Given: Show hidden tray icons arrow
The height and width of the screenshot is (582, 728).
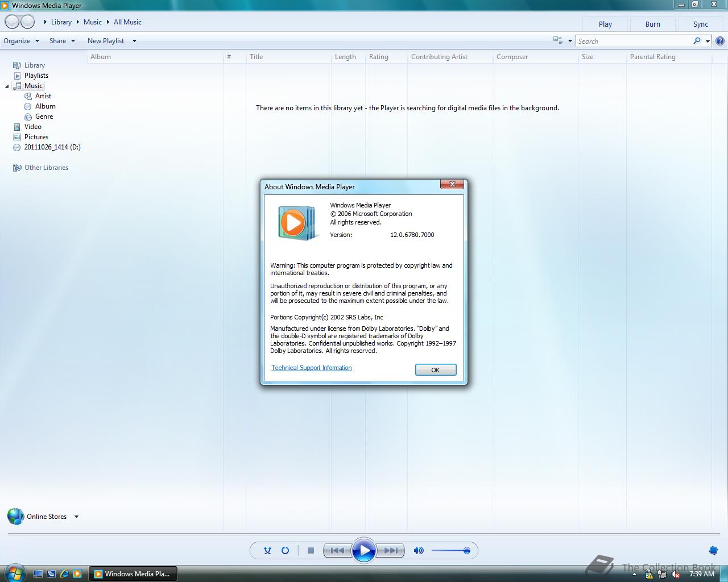Looking at the screenshot, I should [x=634, y=574].
